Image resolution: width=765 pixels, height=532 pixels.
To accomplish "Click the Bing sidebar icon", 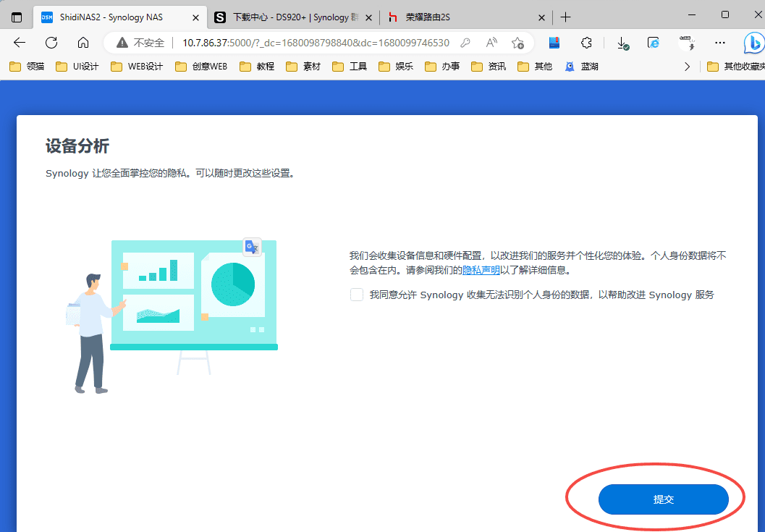I will click(753, 43).
